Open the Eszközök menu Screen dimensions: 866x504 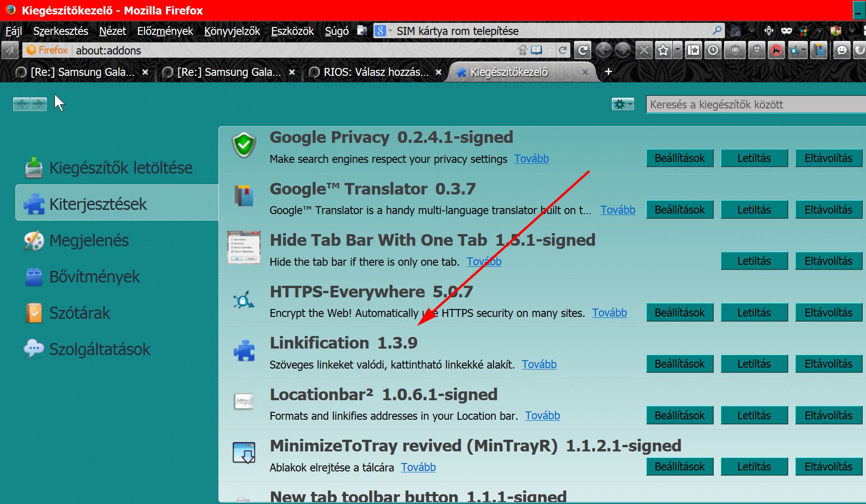pos(292,31)
